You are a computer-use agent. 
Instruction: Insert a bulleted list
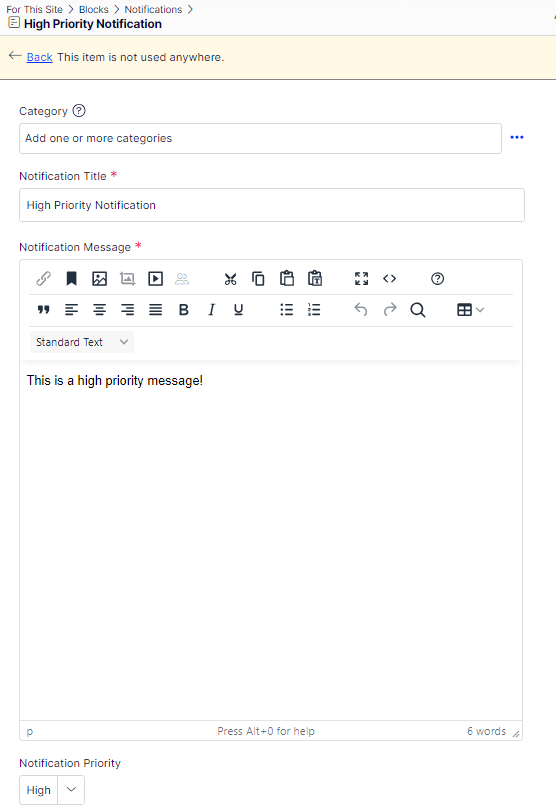287,310
